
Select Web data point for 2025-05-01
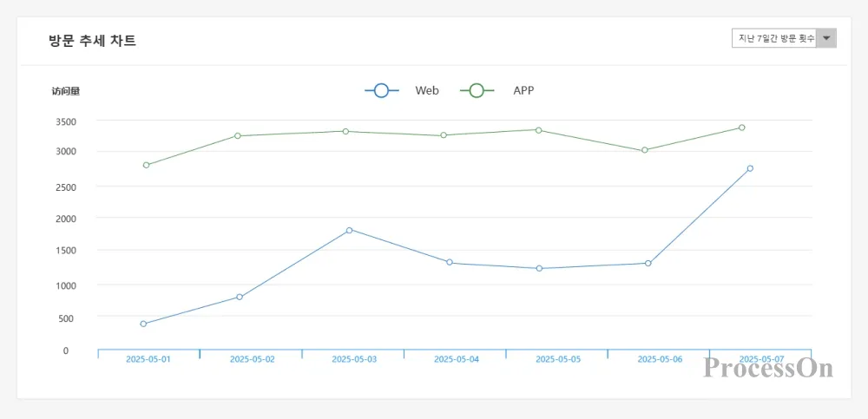tap(143, 324)
